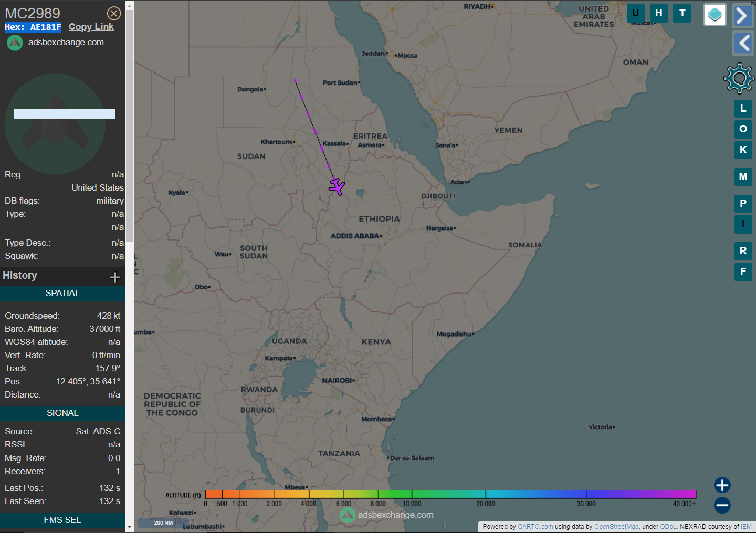The height and width of the screenshot is (533, 756).
Task: Click the Hex: AE181F code
Action: pos(33,27)
